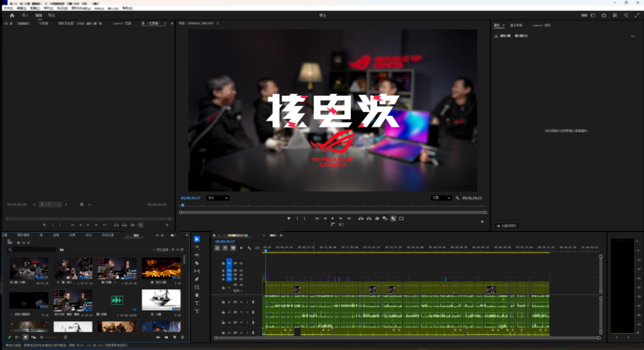
Task: Select the Pen tool
Action: (197, 279)
